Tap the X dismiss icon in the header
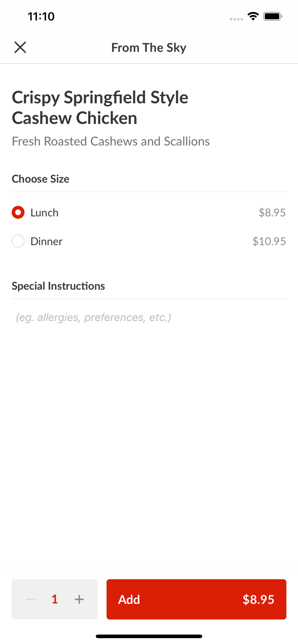 pos(20,47)
